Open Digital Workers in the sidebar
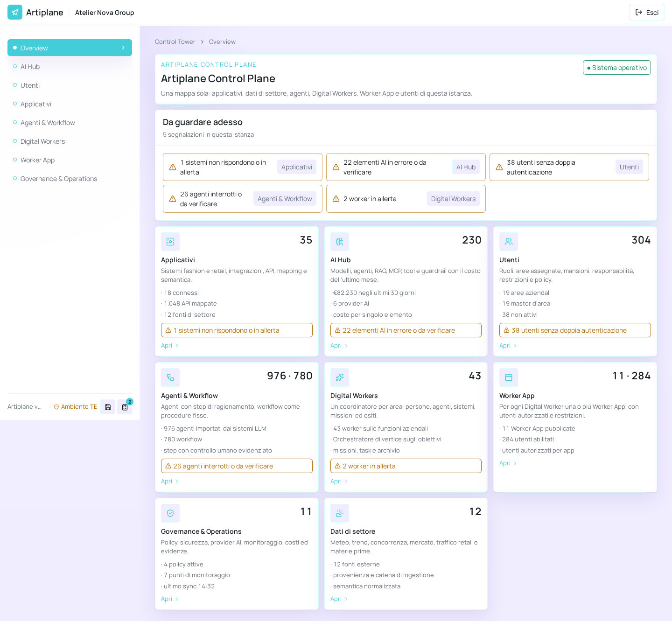 (x=70, y=141)
